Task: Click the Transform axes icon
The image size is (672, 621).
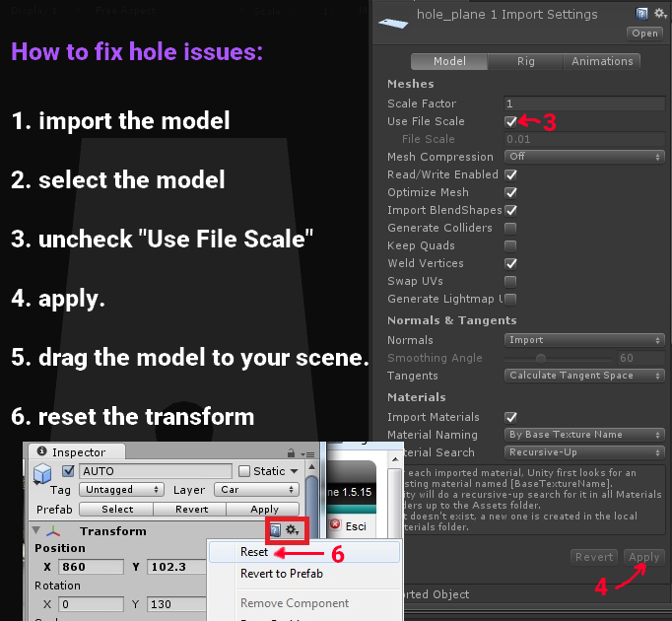Action: [53, 531]
